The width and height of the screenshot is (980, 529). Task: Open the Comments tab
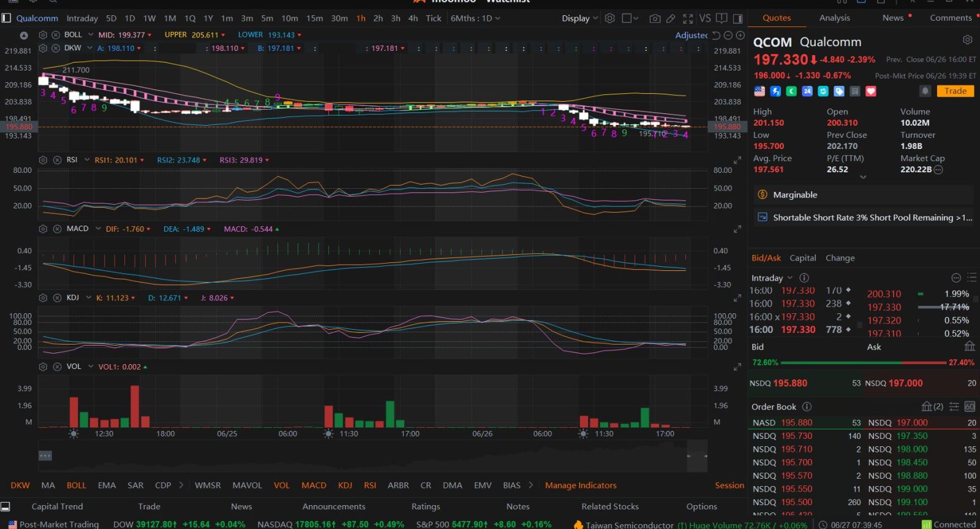pos(951,18)
